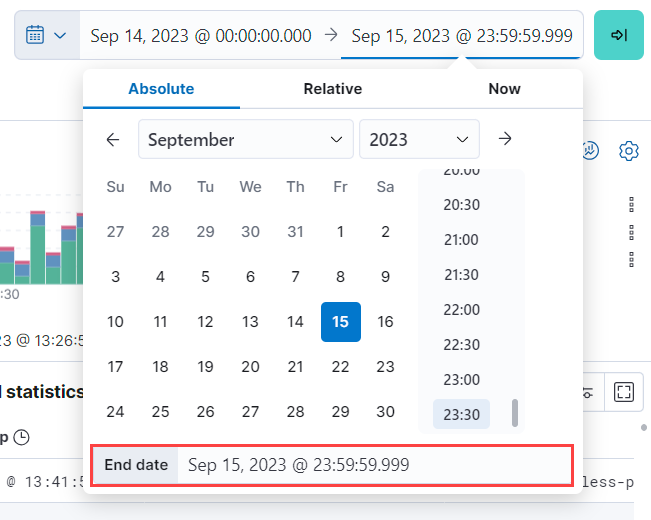Select September 16 in the calendar
651x520 pixels.
click(385, 322)
